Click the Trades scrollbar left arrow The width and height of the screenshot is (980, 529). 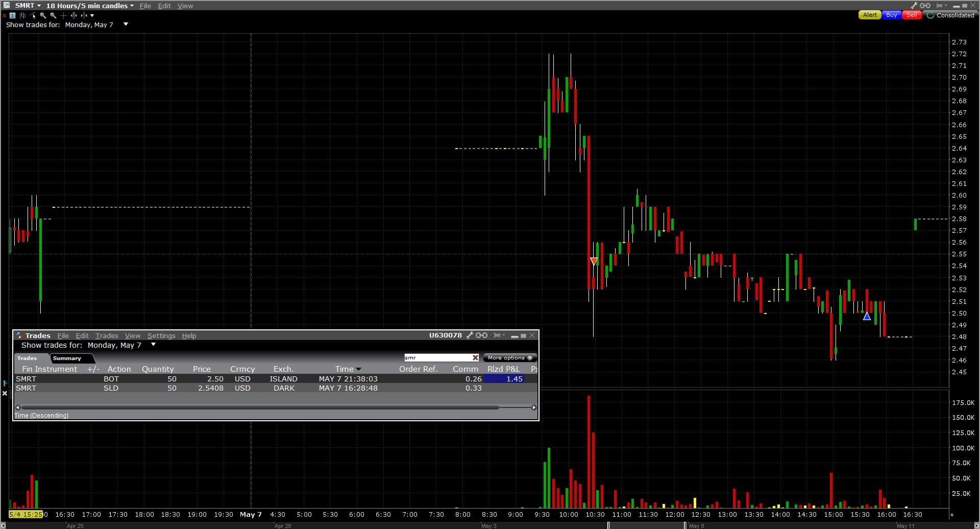[18, 407]
